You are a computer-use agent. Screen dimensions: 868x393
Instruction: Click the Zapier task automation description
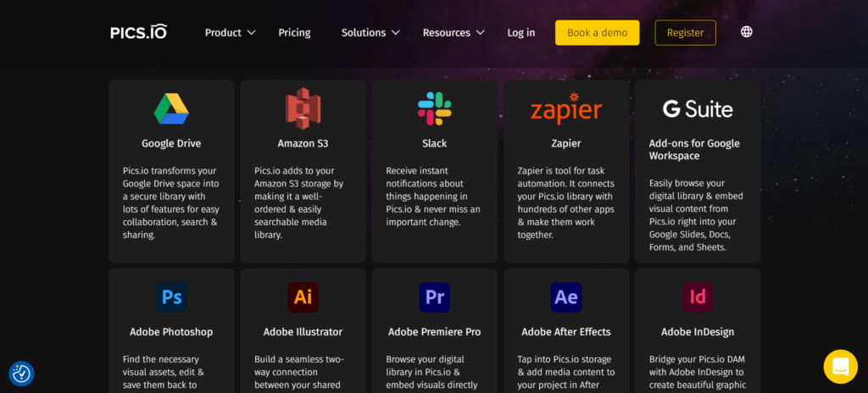tap(565, 202)
